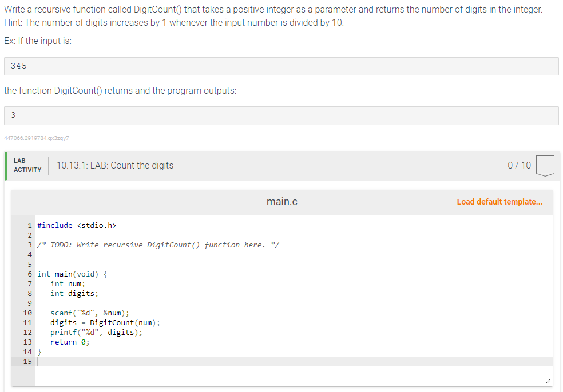Click line number 1 in the editor gutter
563x392 pixels.
click(28, 225)
